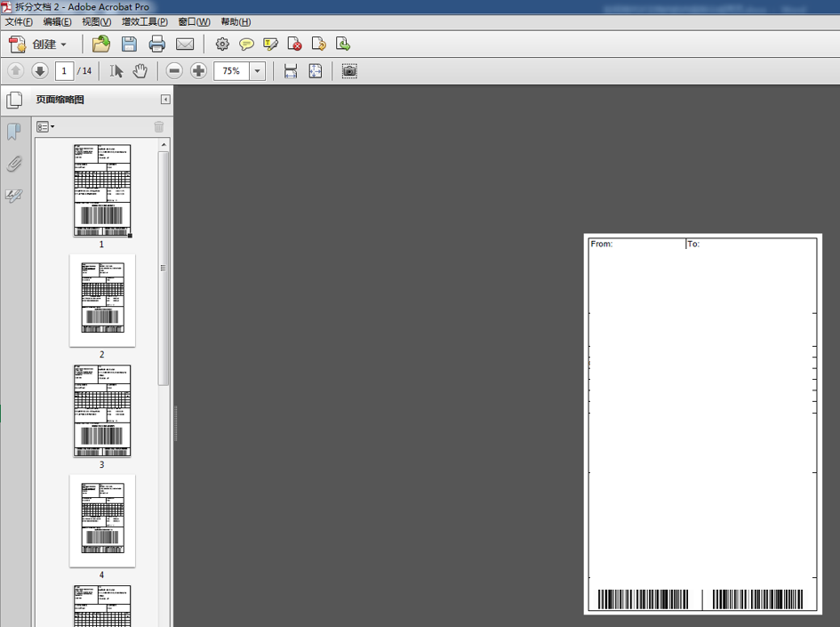Click the insert page icon with green arrow
Image resolution: width=840 pixels, height=627 pixels.
343,44
